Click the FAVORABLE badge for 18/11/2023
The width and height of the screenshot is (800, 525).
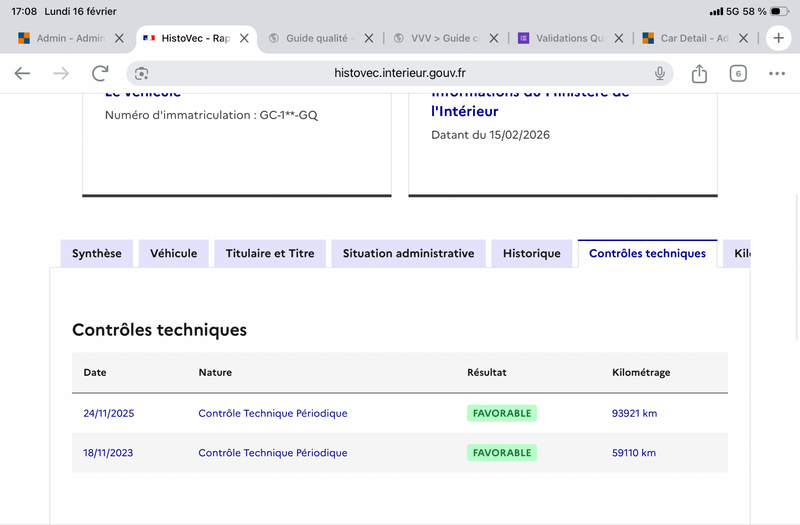tap(502, 453)
